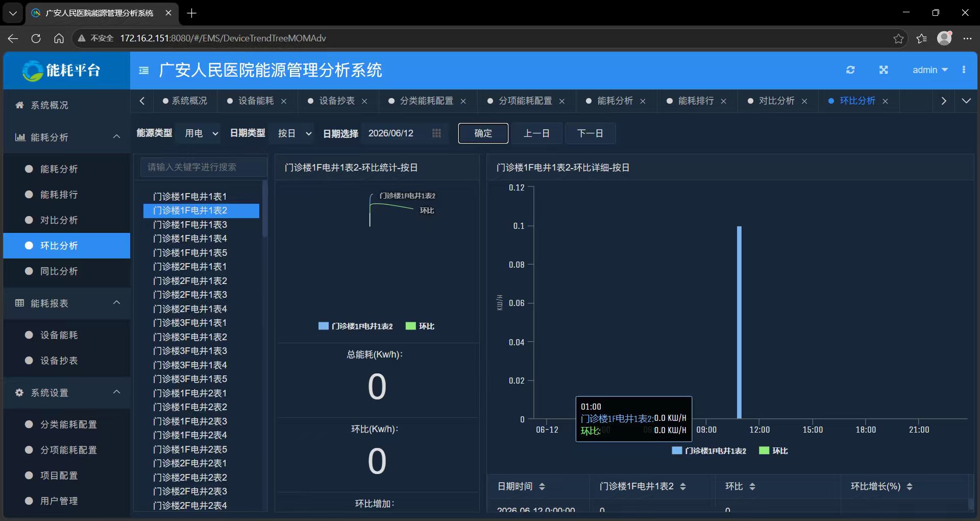Select 门诊楼1F电井1表1 in the tree
980x521 pixels.
tap(190, 197)
